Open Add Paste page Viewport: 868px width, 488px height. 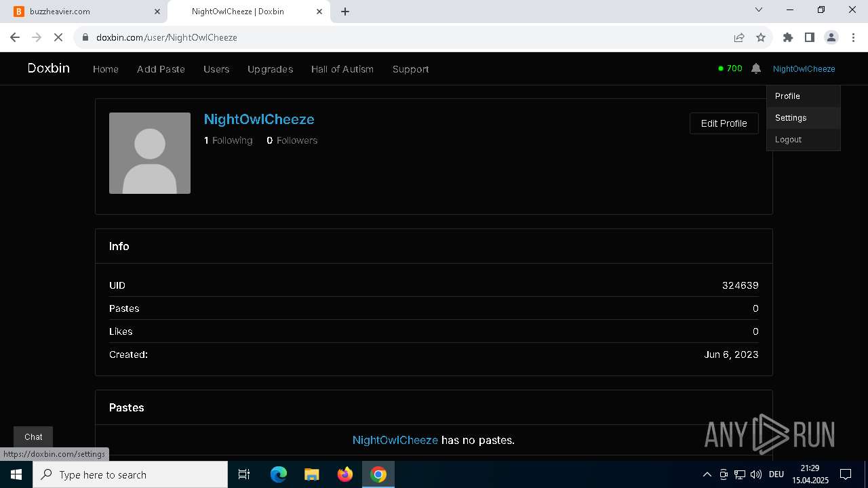(x=161, y=69)
